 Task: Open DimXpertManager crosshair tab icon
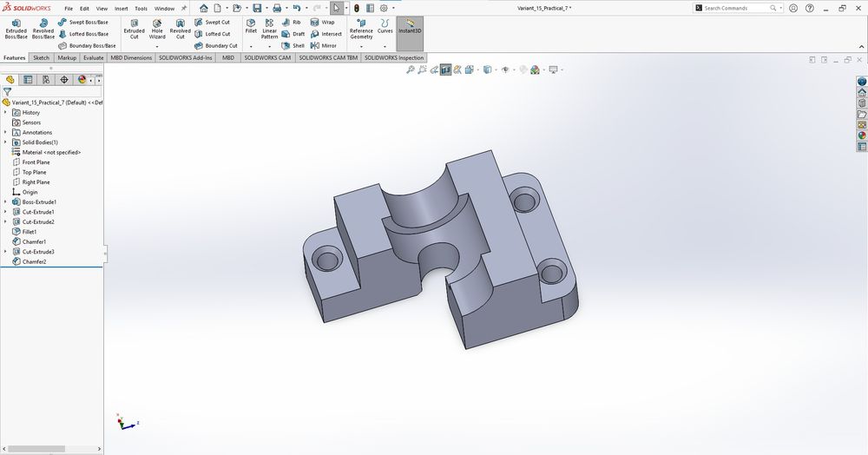click(x=64, y=80)
